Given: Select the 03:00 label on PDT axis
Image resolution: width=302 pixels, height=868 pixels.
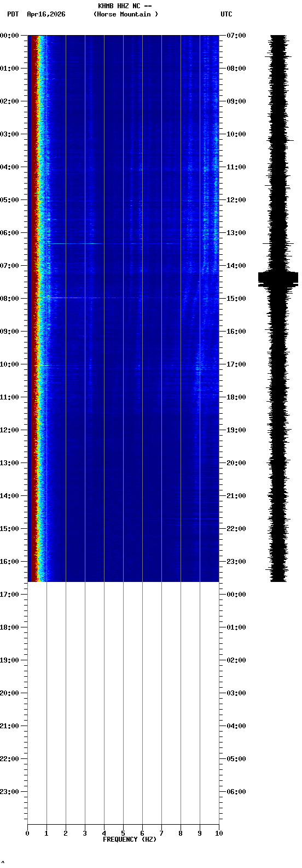Looking at the screenshot, I should (9, 134).
